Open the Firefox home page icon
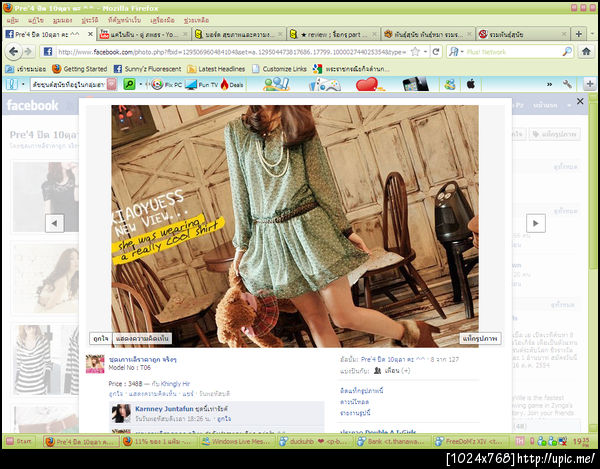 [x=586, y=51]
